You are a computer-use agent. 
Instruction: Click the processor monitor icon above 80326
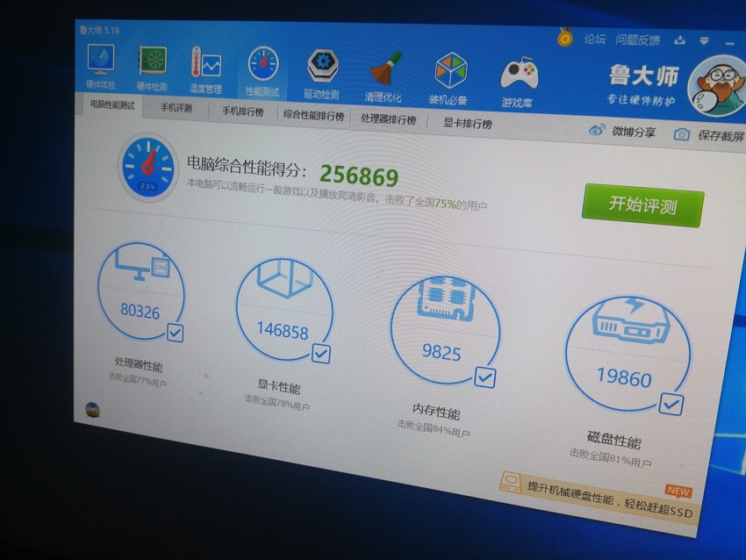point(142,267)
